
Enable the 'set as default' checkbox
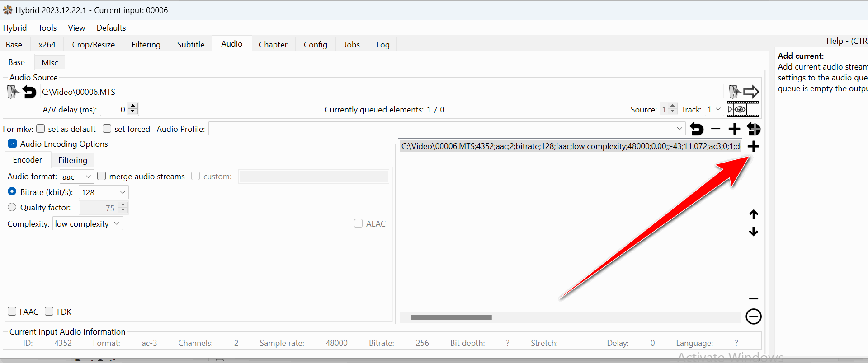41,129
